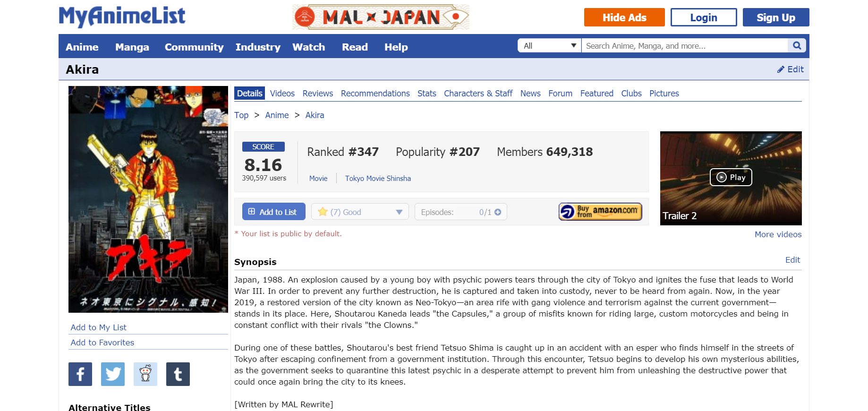Open the Tokyo Movie Shinsha studio link
The image size is (868, 411).
pyautogui.click(x=378, y=179)
